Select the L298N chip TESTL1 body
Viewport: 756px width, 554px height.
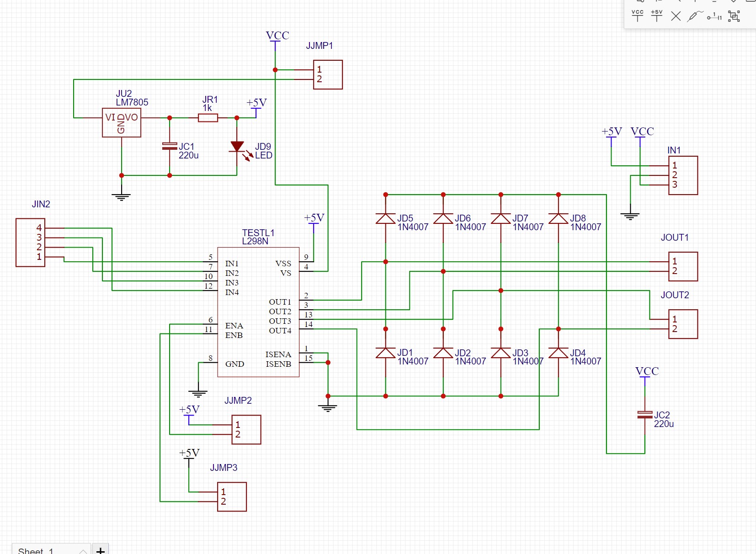[258, 312]
